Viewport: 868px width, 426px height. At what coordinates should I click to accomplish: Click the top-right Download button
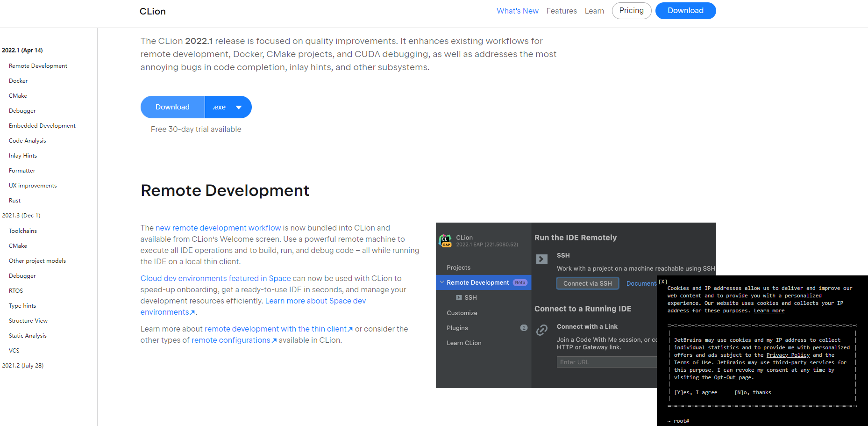click(x=685, y=11)
